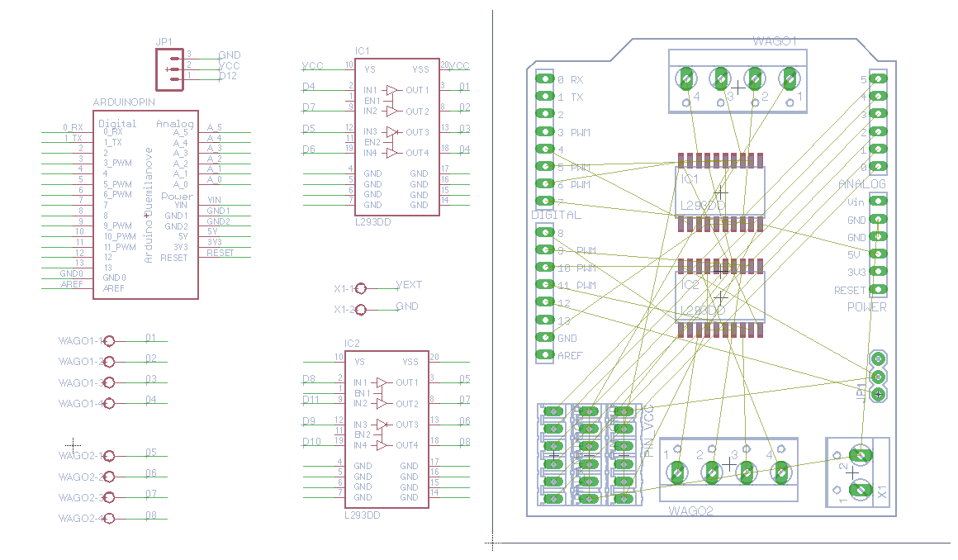Click the RESET net label right of Arduino symbol

[x=220, y=253]
